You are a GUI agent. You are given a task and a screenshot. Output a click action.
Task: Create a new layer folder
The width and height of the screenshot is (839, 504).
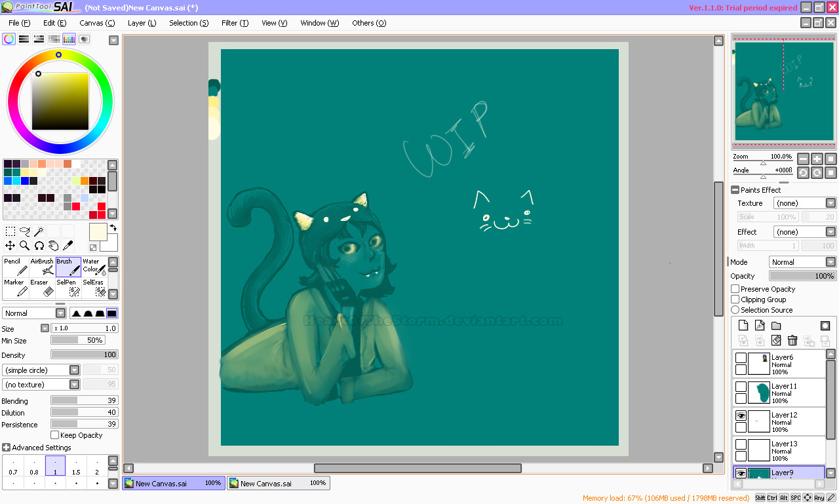776,326
